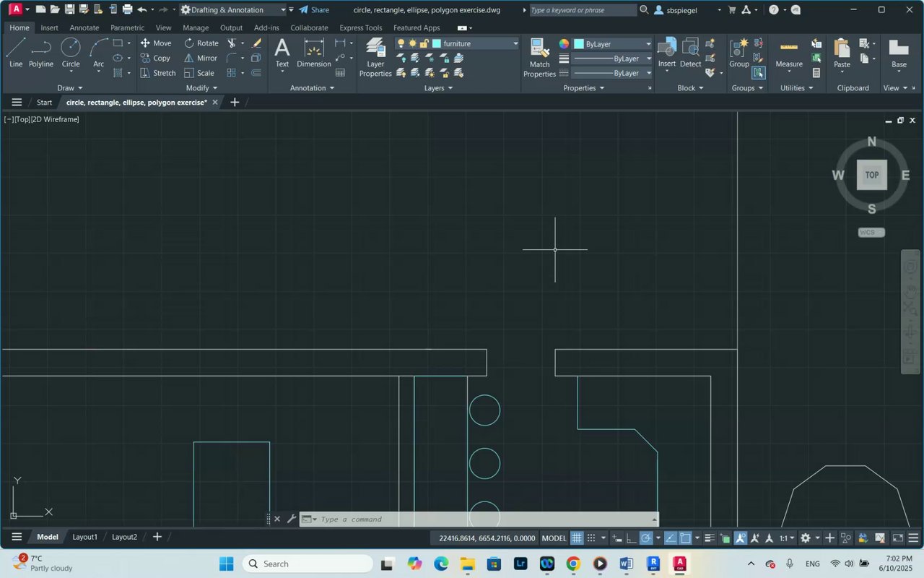Click the Erase tool icon
The width and height of the screenshot is (924, 578).
(x=256, y=43)
